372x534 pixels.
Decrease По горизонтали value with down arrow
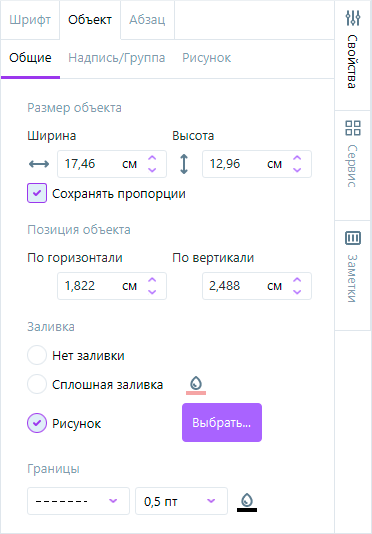(x=152, y=292)
